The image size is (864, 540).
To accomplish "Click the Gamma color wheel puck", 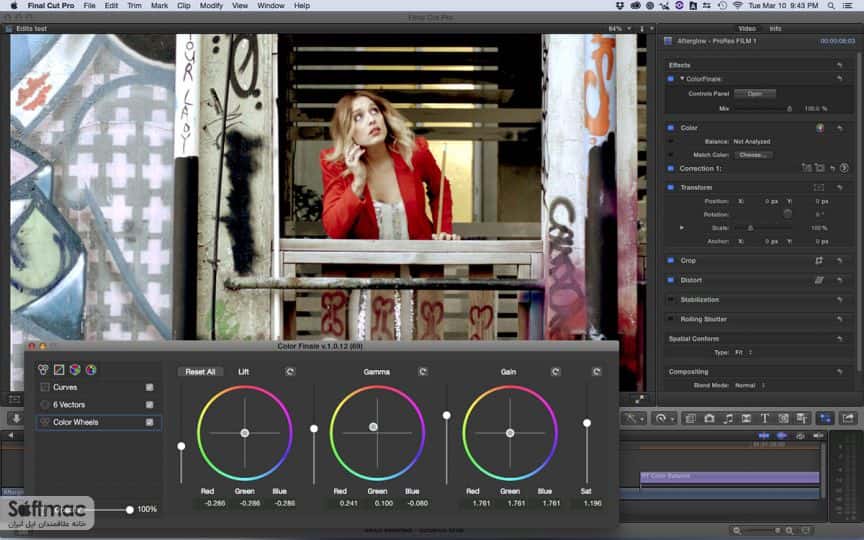I will coord(373,426).
